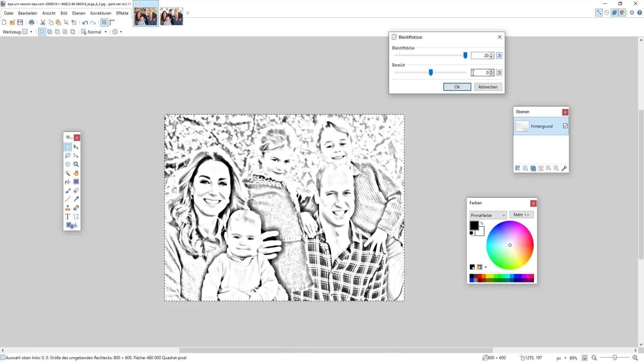Select the Recolor tool
Viewport: 644px width, 362px height.
76,208
